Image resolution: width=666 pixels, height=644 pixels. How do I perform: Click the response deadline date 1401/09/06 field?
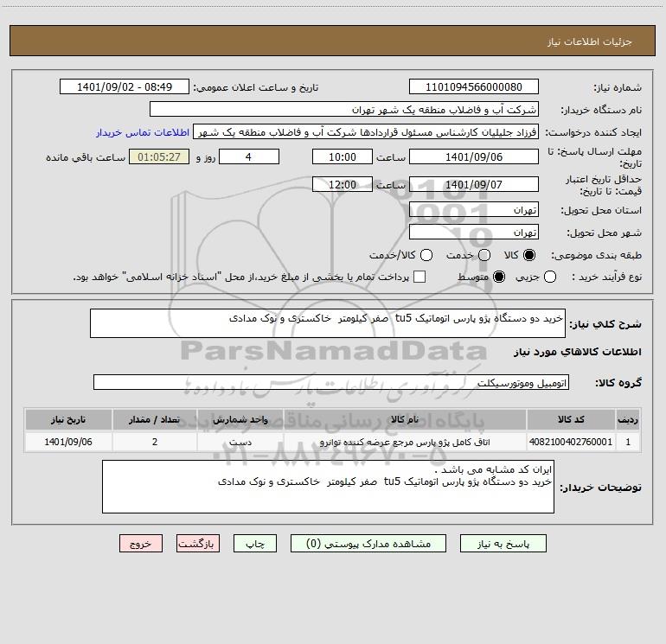tap(474, 156)
